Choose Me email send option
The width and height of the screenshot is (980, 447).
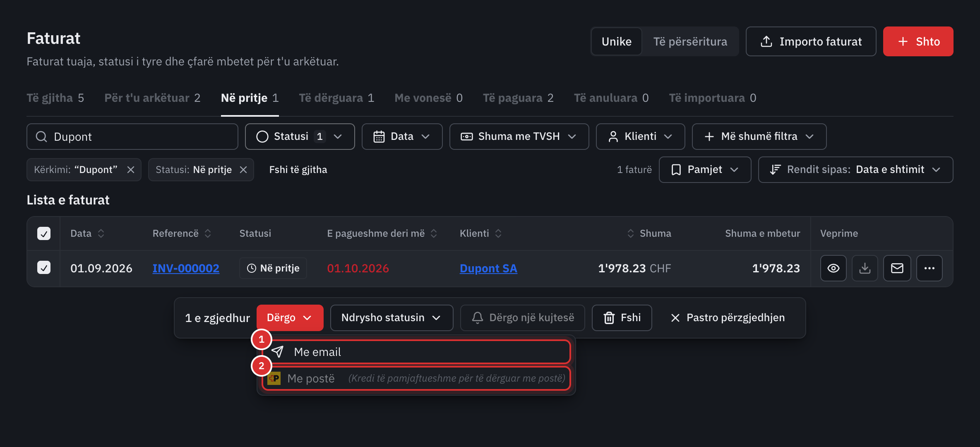click(x=416, y=352)
